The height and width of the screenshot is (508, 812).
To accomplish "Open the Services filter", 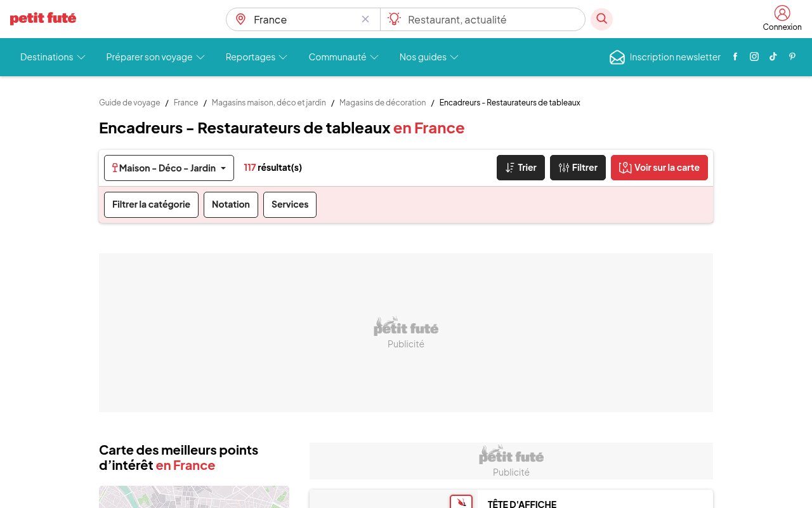I will pyautogui.click(x=289, y=204).
